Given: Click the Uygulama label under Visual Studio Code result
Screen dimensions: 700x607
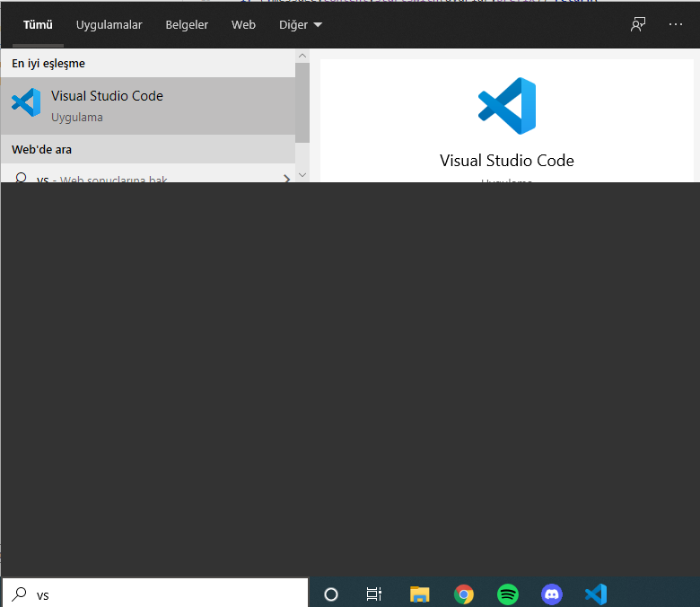Looking at the screenshot, I should 77,118.
